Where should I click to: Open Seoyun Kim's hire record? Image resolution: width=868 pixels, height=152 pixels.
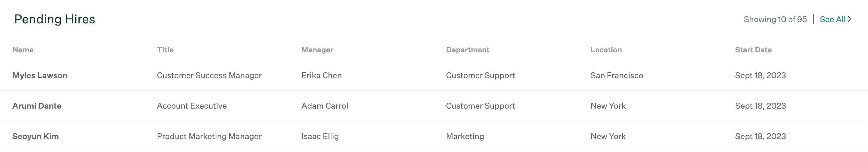pos(35,136)
